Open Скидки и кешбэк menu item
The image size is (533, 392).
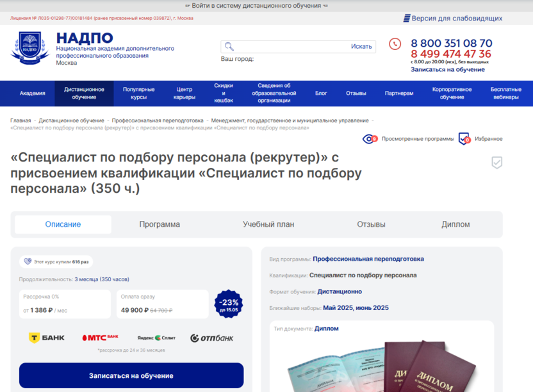coord(224,93)
